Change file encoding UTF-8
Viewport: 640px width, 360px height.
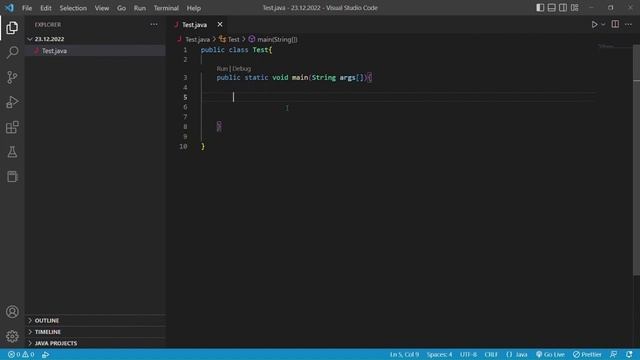(x=468, y=354)
